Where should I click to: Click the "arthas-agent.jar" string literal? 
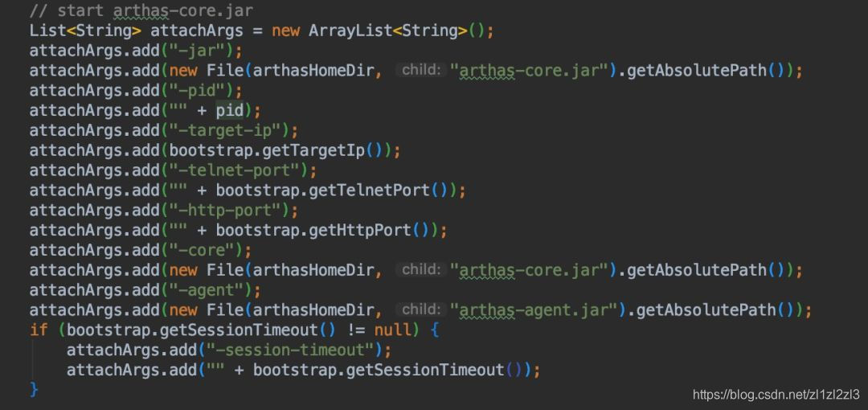[534, 310]
